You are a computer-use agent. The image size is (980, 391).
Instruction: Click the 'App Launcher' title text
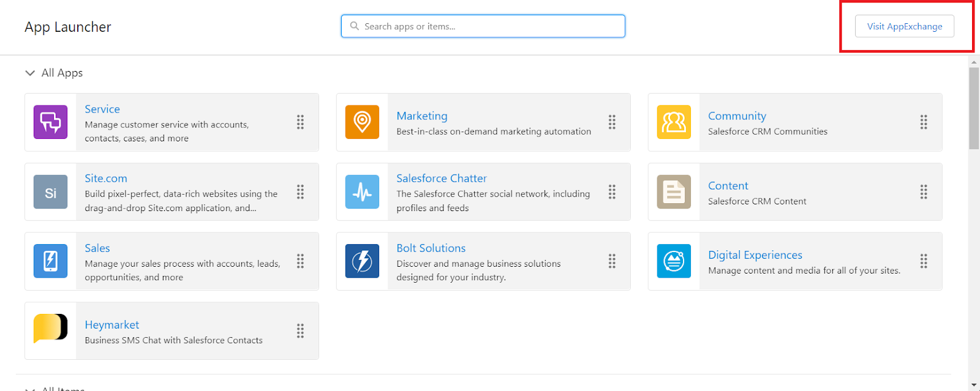[68, 27]
